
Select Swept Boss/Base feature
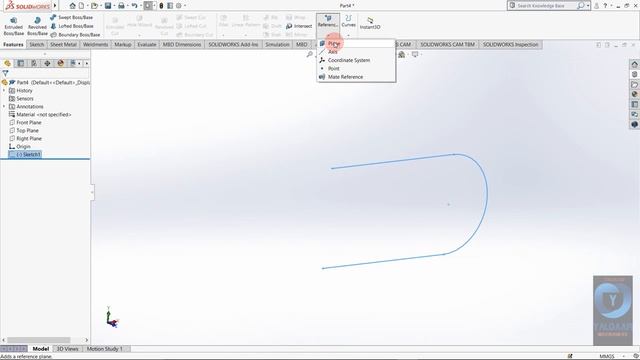click(x=71, y=18)
